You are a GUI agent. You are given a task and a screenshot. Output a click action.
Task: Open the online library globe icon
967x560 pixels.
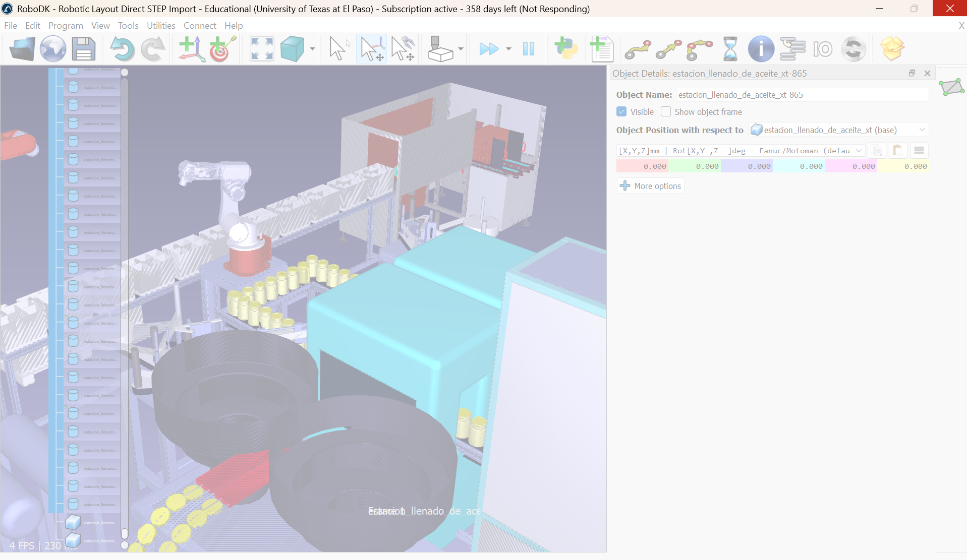[53, 49]
